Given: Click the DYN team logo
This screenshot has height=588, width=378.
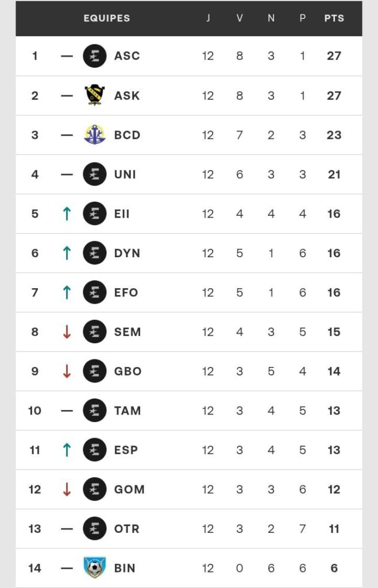Looking at the screenshot, I should (95, 253).
